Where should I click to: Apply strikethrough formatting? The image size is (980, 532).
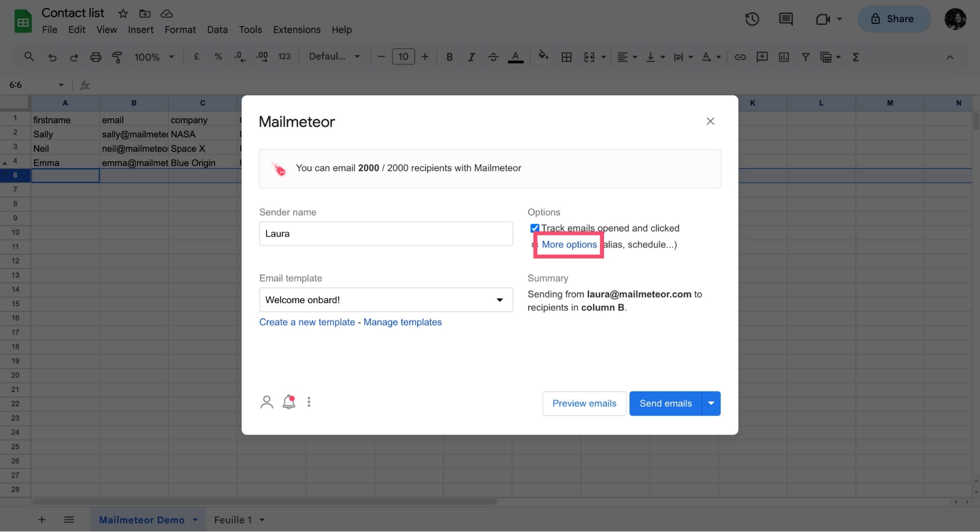coord(493,57)
